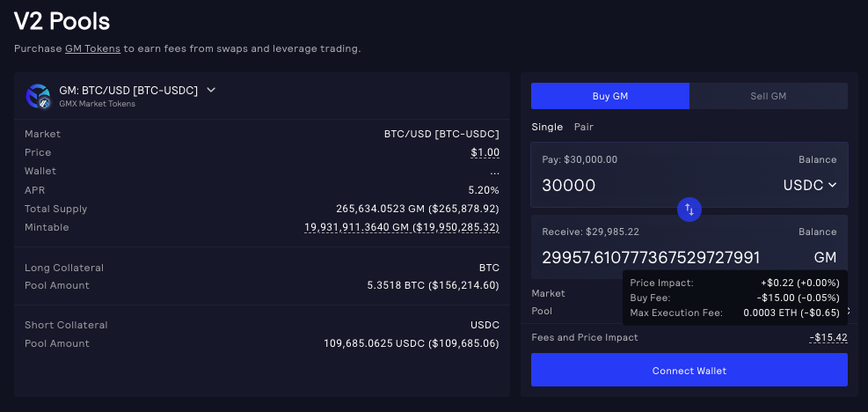Click the GMX Market Tokens logo icon

click(x=38, y=96)
